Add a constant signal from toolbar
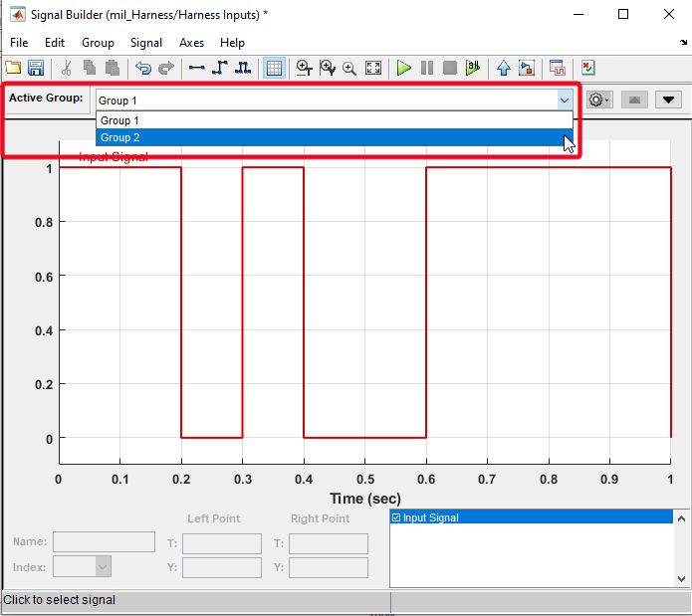This screenshot has height=616, width=692. click(196, 69)
